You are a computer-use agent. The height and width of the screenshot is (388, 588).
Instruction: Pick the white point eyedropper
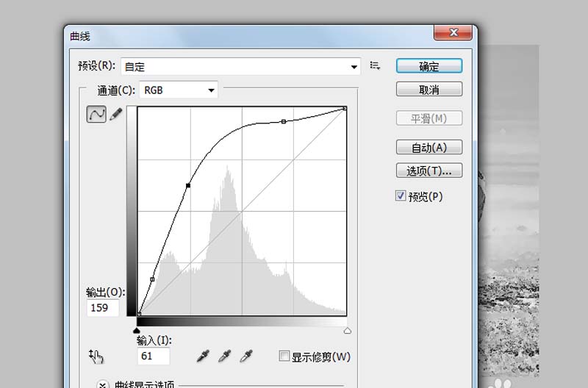pos(248,357)
